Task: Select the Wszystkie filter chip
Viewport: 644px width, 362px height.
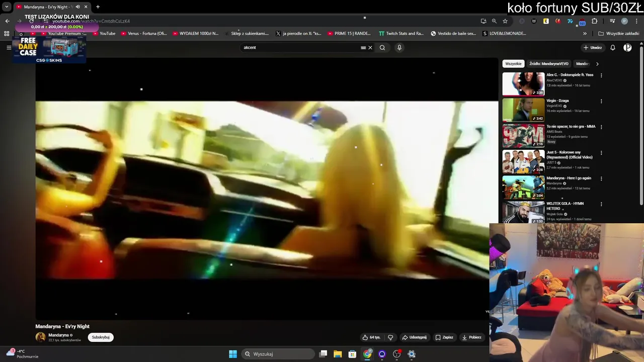Action: [x=513, y=64]
